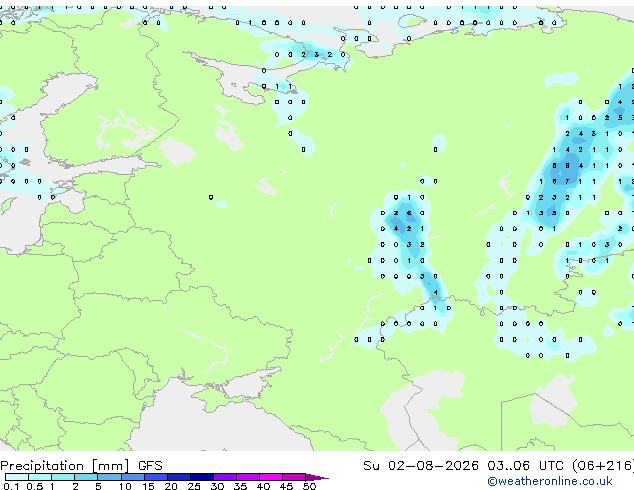Click the '0.5' legend scale label
This screenshot has height=490, width=634.
pyautogui.click(x=34, y=486)
